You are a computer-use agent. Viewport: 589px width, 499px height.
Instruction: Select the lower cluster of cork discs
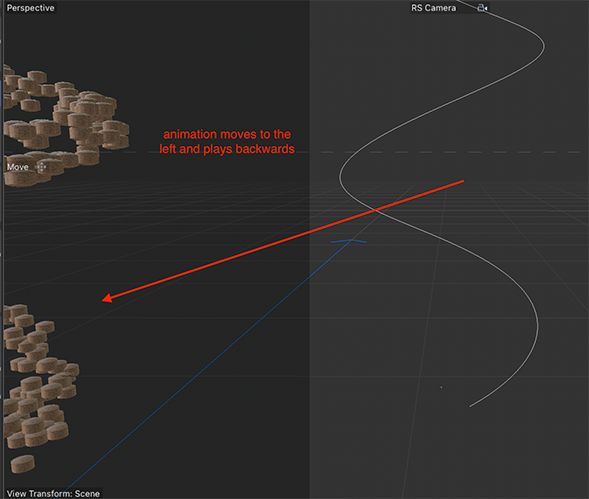[38, 376]
